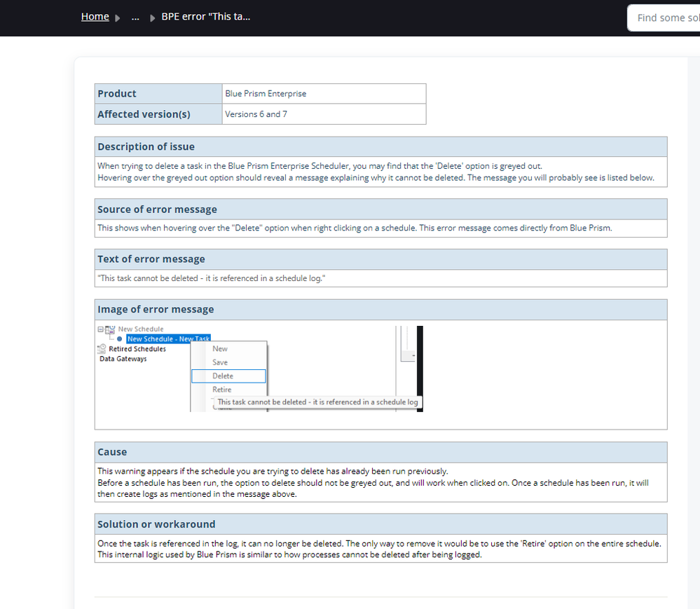Select the 'Versions 6 and 7' cell

point(324,114)
